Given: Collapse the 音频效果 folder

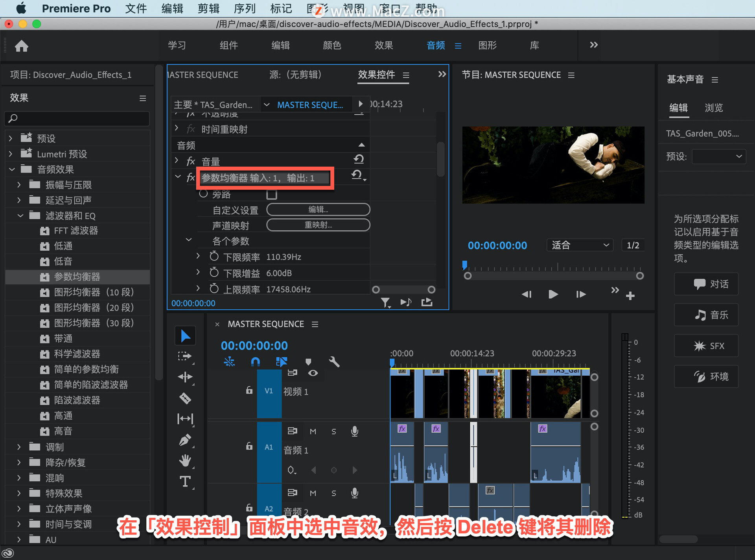Looking at the screenshot, I should tap(12, 169).
